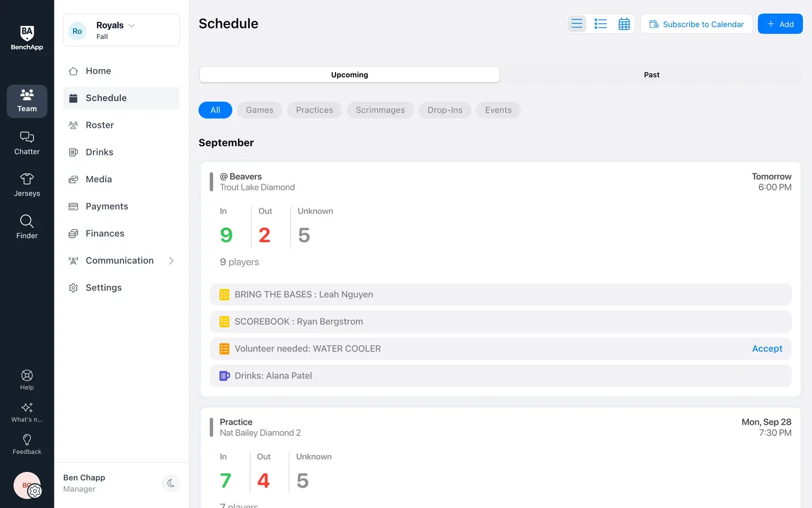812x508 pixels.
Task: Click the Subscribe to Calendar button
Action: click(696, 24)
